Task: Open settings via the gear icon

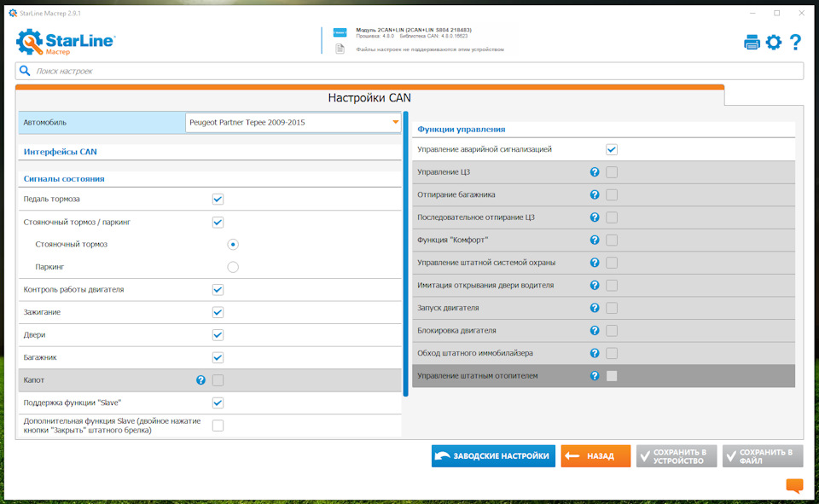Action: click(x=774, y=43)
